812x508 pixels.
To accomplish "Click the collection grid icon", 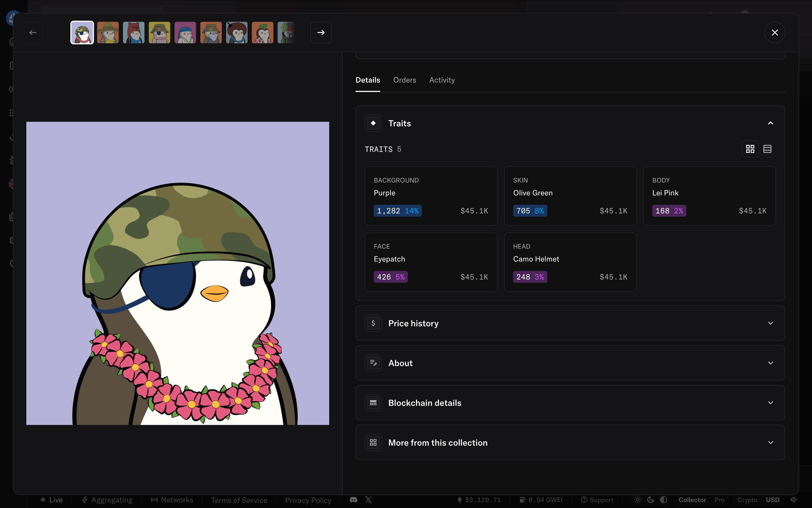I will [x=373, y=443].
